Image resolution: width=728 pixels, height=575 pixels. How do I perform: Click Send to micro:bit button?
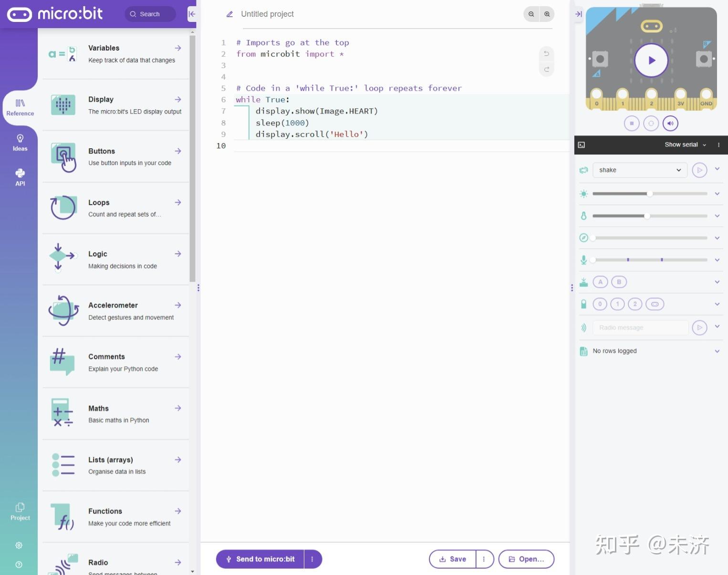click(260, 559)
